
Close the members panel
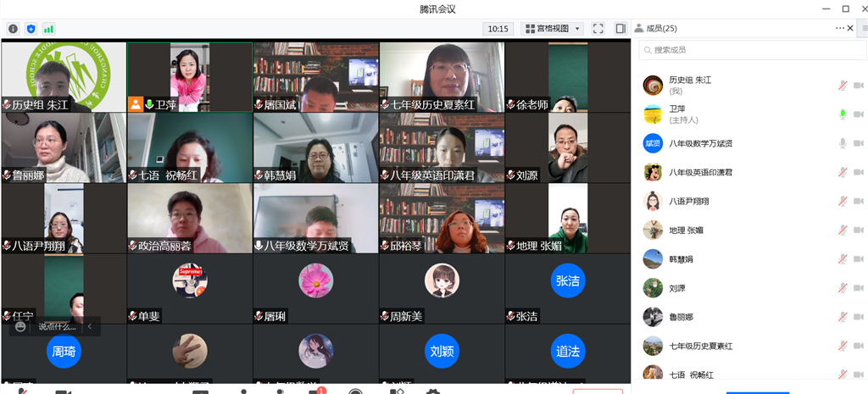pos(854,28)
